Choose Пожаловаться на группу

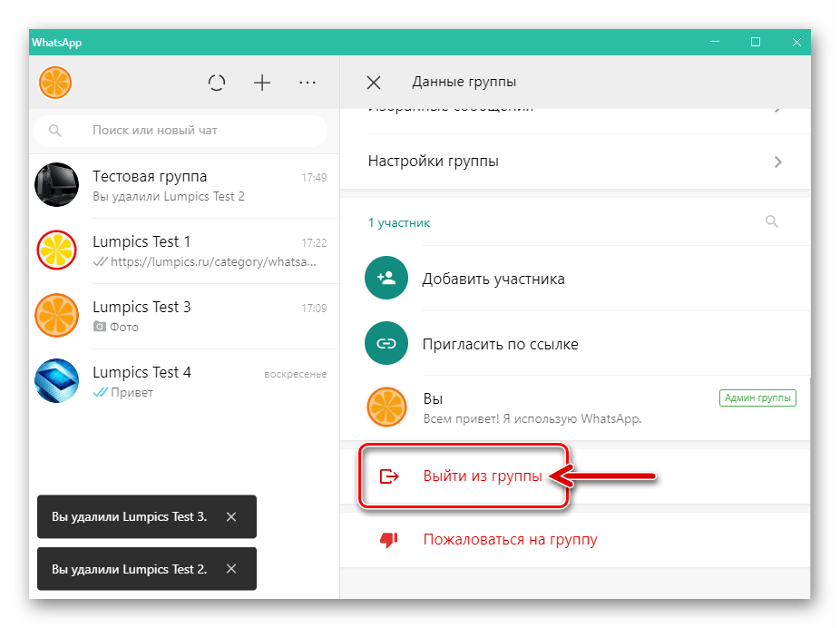[x=575, y=540]
